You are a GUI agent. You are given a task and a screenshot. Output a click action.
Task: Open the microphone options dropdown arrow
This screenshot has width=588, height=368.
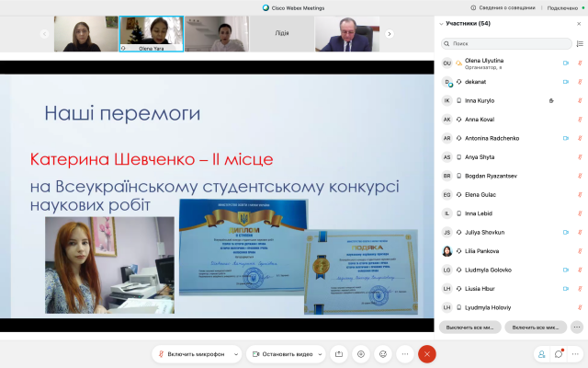tap(236, 354)
